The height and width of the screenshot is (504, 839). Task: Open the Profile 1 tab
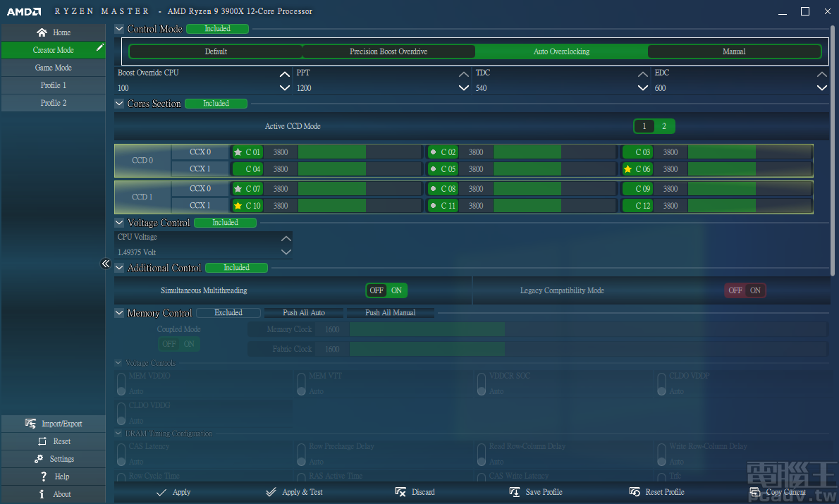(53, 85)
